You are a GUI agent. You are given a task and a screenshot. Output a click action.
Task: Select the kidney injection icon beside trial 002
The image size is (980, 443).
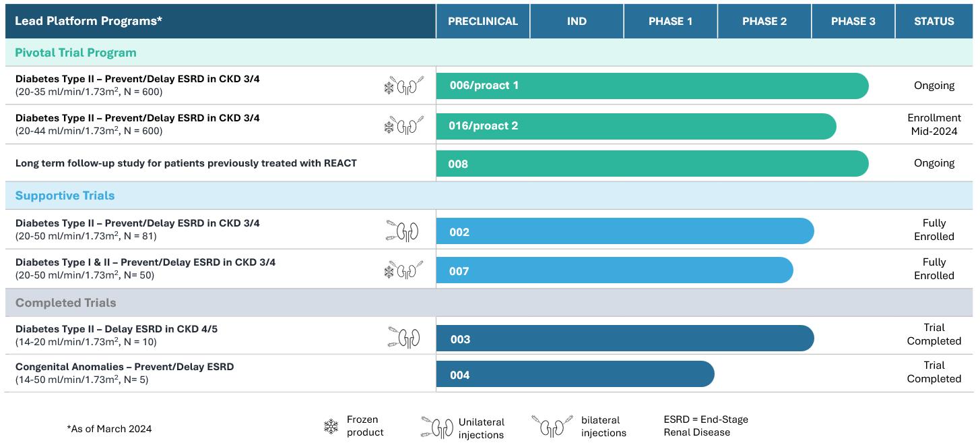(403, 231)
